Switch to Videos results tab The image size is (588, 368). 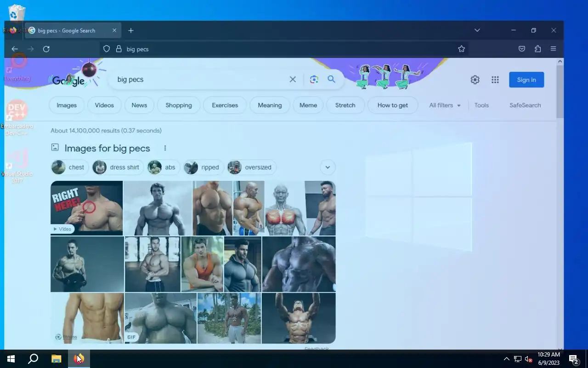(104, 105)
